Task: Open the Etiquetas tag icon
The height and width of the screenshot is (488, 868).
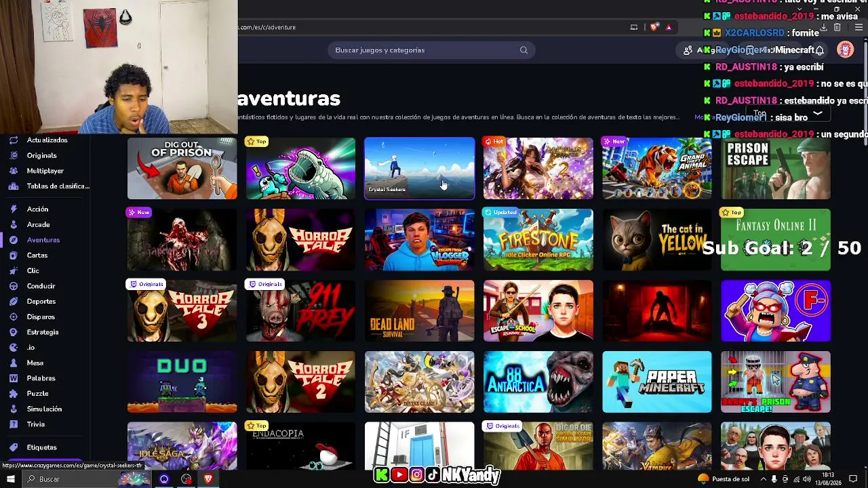Action: (14, 447)
